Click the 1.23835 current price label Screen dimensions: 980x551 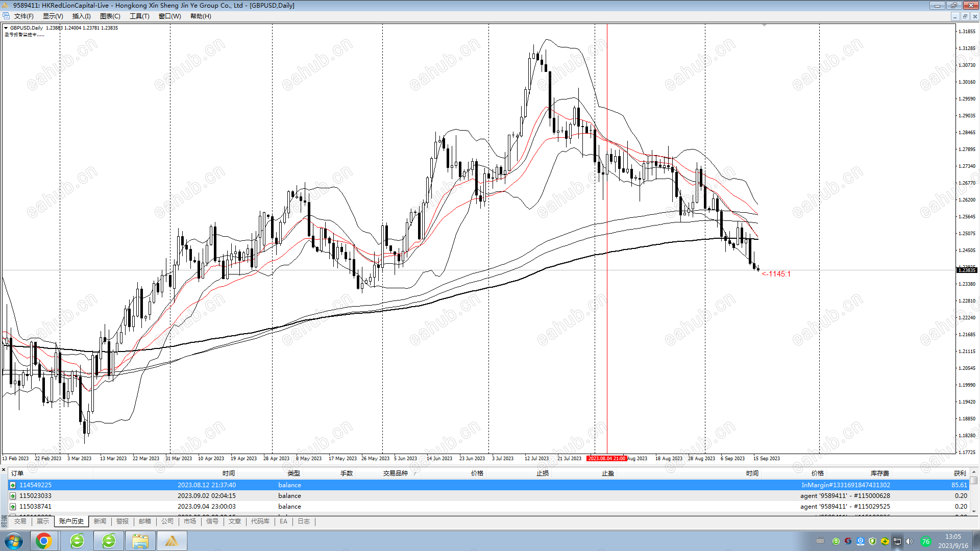(967, 270)
